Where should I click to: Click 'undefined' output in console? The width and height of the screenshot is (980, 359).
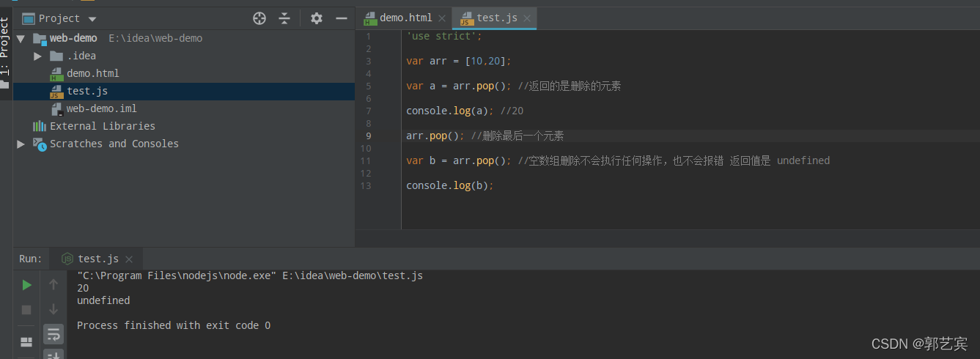point(103,300)
